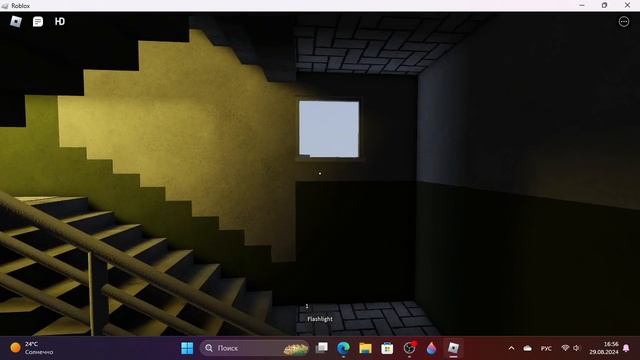
Task: Open the droplet-shaped app on taskbar
Action: click(431, 348)
